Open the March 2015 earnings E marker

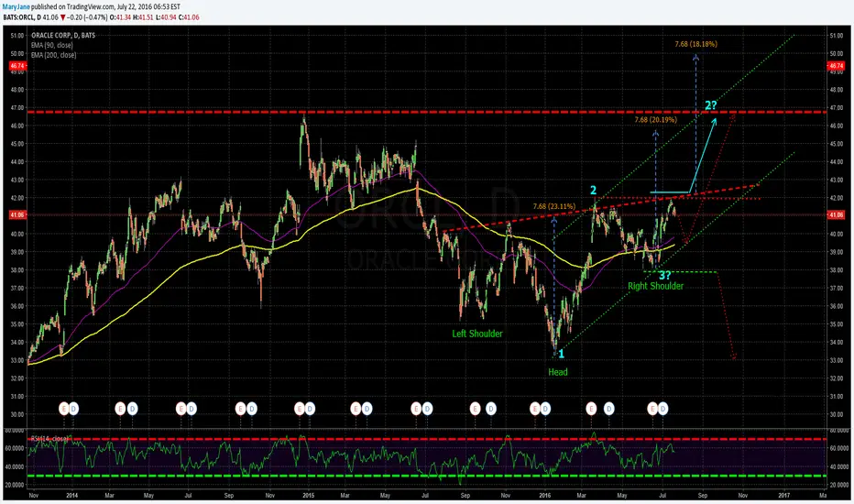pyautogui.click(x=356, y=408)
